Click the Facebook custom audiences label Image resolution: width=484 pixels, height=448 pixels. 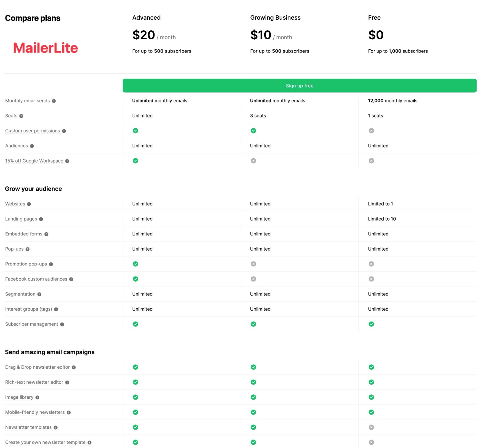coord(36,279)
